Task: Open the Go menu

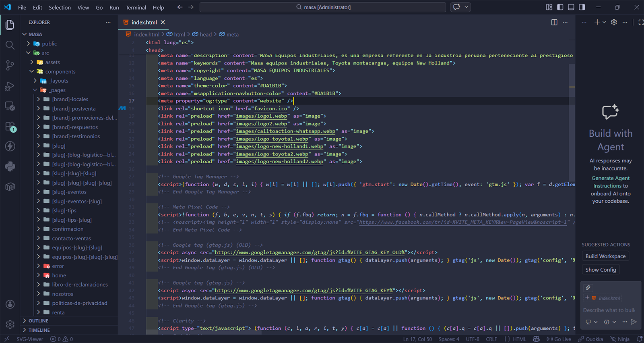Action: coord(99,7)
